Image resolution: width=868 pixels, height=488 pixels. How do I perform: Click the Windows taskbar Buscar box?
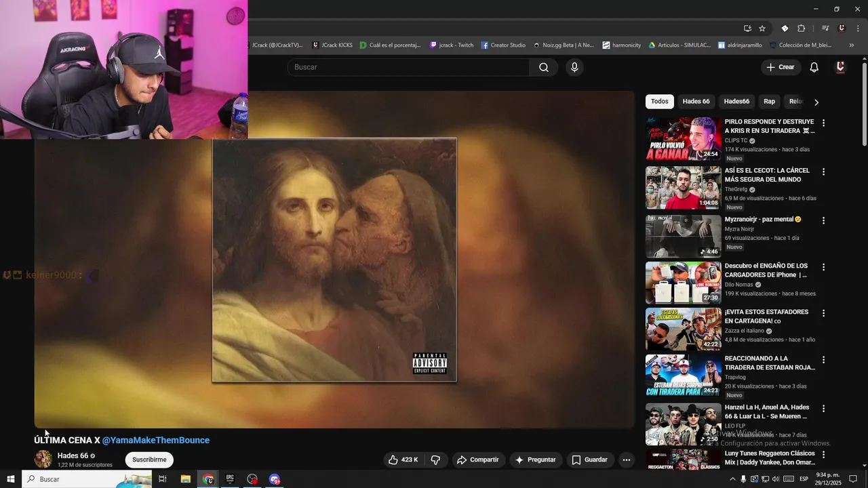pos(87,479)
